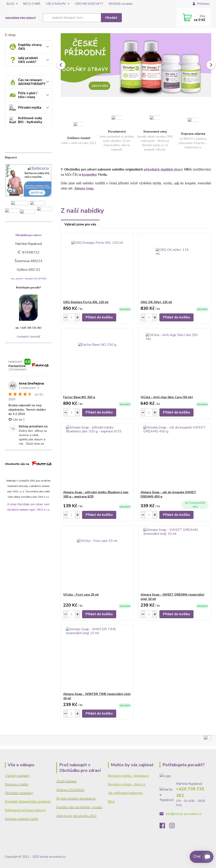Open the shopping cart icon
This screenshot has height=868, width=216.
[x=187, y=17]
